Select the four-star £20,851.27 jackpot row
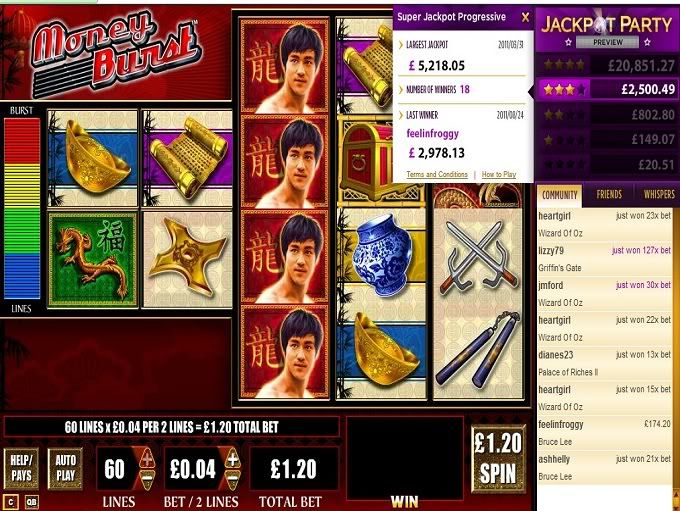 click(x=607, y=66)
